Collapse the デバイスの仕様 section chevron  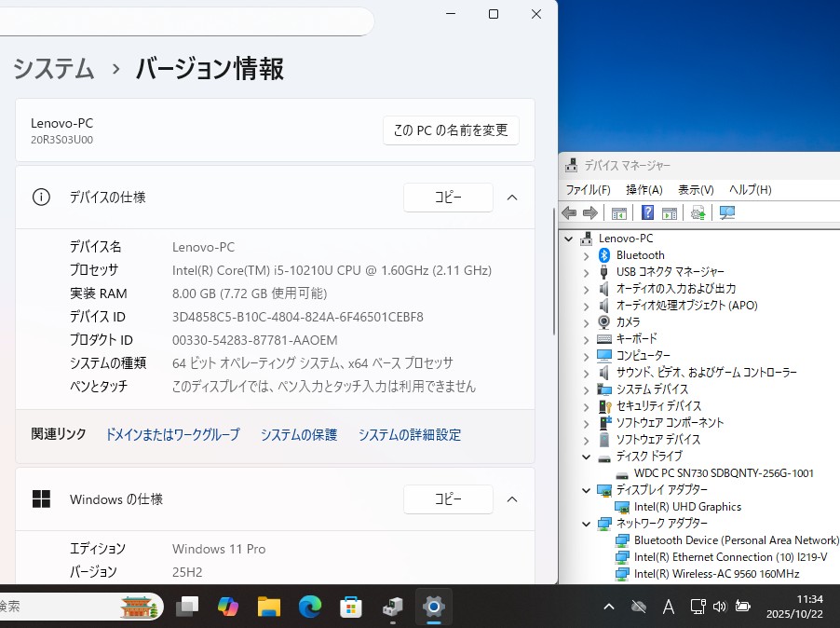point(512,198)
